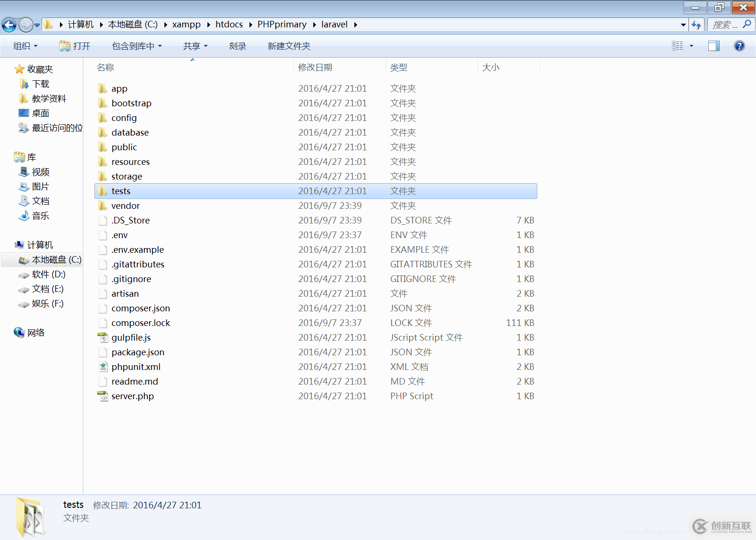Select the .env file icon
Screen dimensions: 756x540
103,235
